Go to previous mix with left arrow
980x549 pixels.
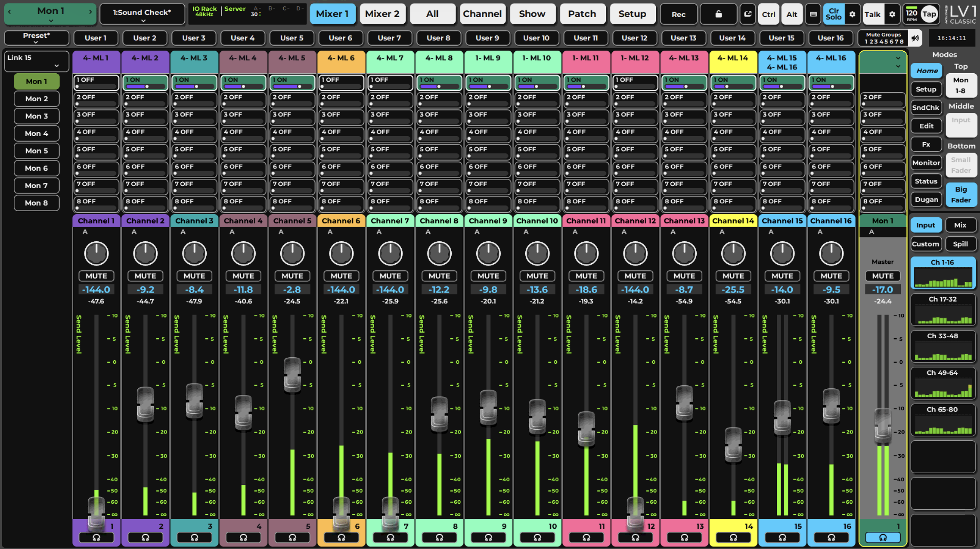[x=9, y=12]
